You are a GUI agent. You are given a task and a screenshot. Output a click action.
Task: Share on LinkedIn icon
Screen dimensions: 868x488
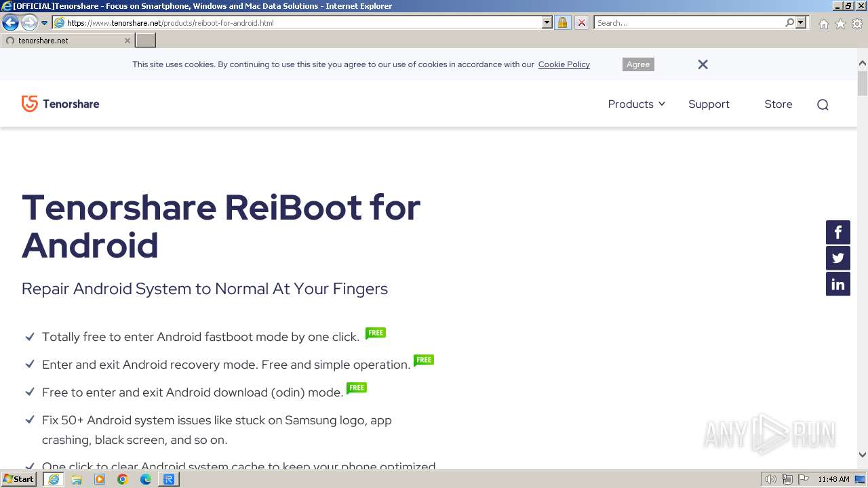pos(838,284)
